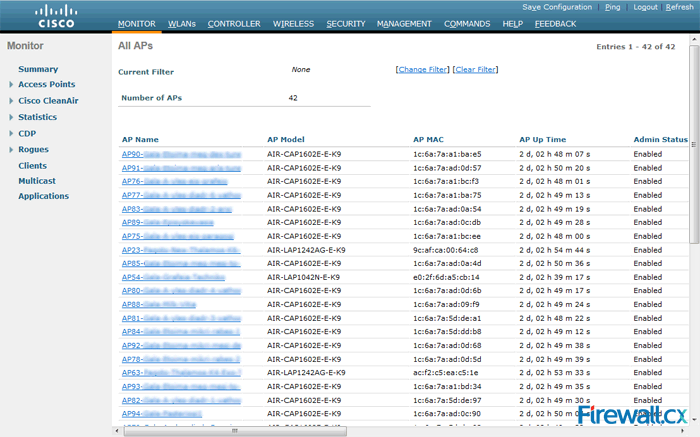Open the WLANs menu tab
Viewport: 700px width, 437px height.
(182, 24)
